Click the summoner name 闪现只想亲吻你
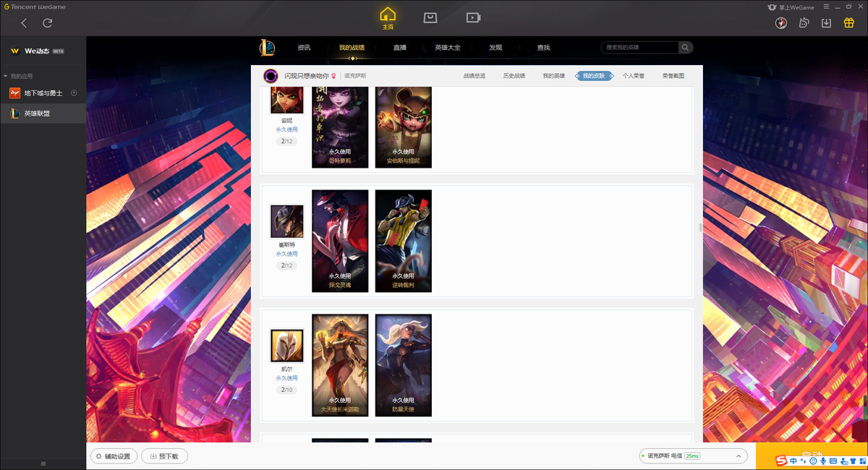Screen dimensions: 868x470 306,76
